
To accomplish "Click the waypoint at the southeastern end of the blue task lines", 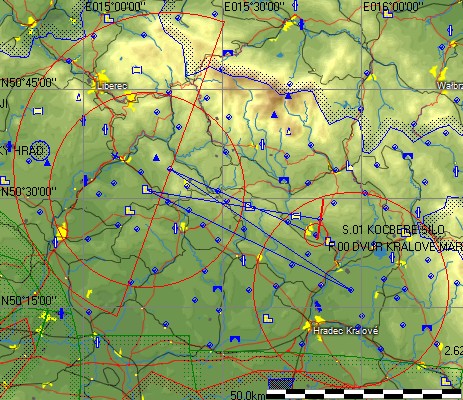I will (351, 290).
